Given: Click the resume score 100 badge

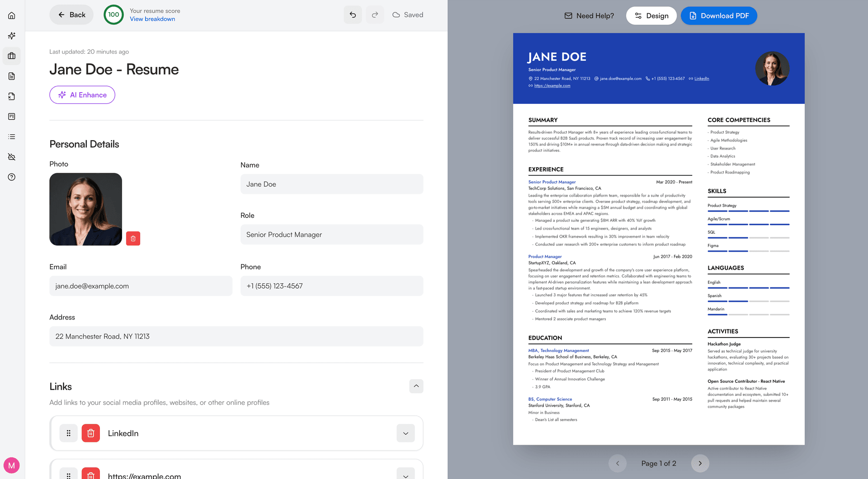Looking at the screenshot, I should tap(113, 14).
